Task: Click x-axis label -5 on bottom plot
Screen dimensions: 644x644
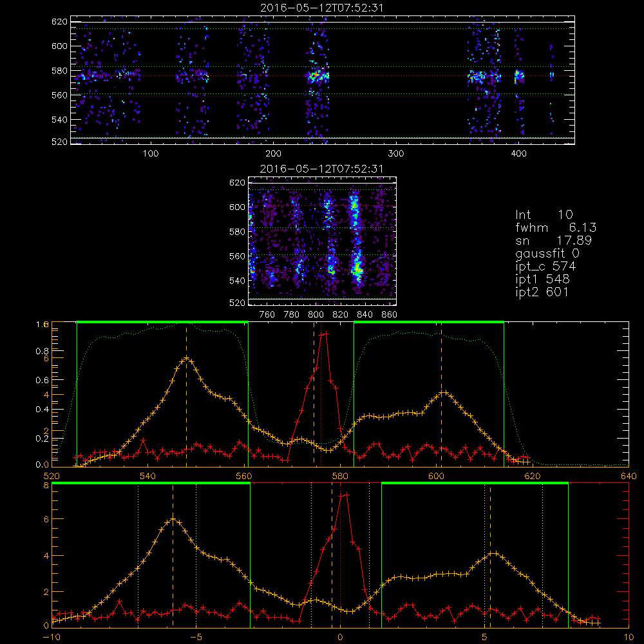Action: [x=196, y=638]
